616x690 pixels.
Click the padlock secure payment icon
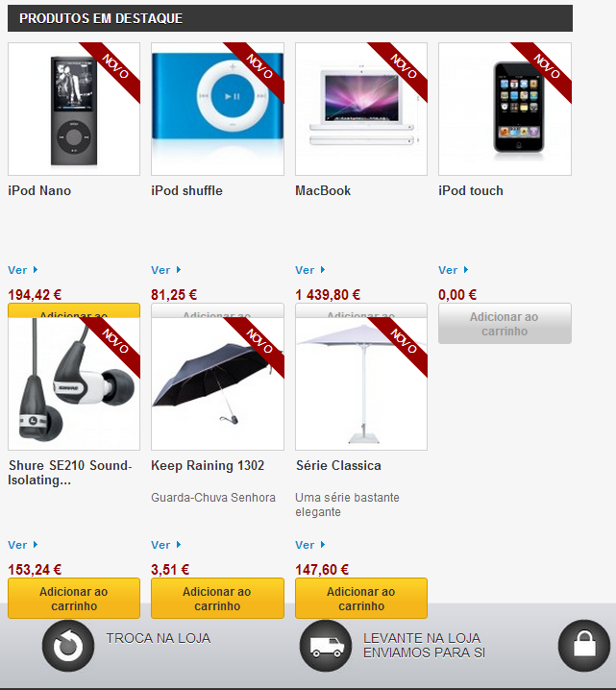584,646
